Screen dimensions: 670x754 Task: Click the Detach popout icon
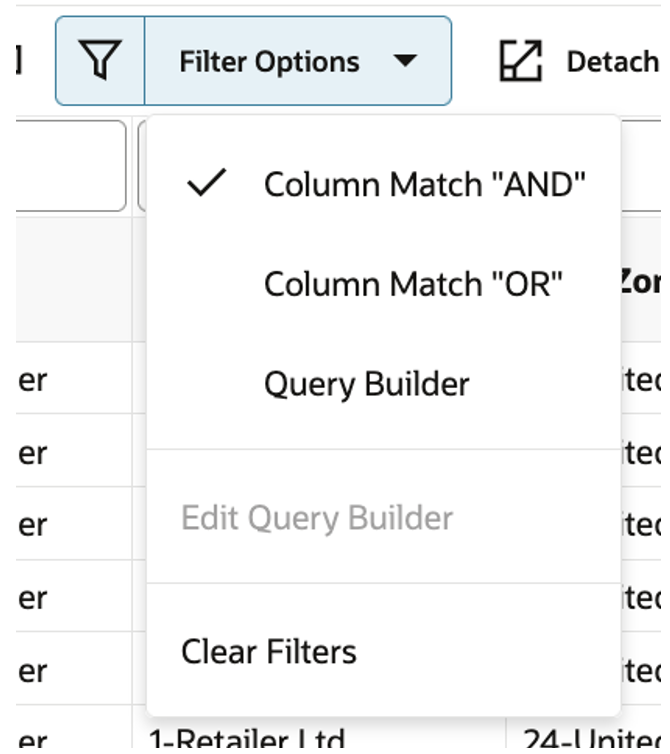point(520,62)
